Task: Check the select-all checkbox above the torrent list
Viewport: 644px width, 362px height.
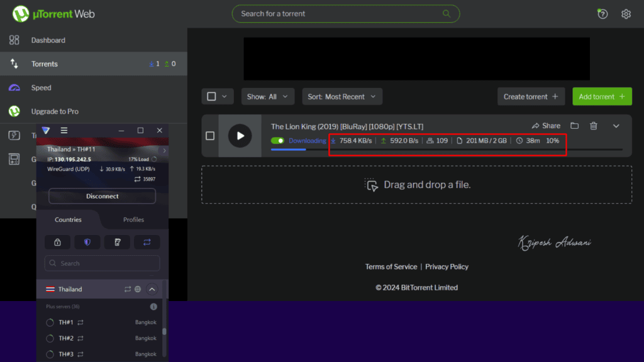Action: coord(212,96)
